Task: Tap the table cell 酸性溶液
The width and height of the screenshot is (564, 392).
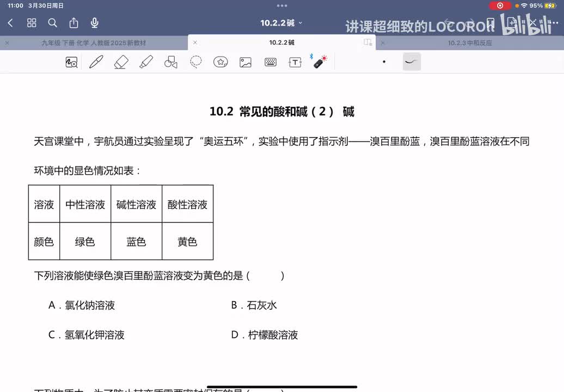Action: [187, 205]
